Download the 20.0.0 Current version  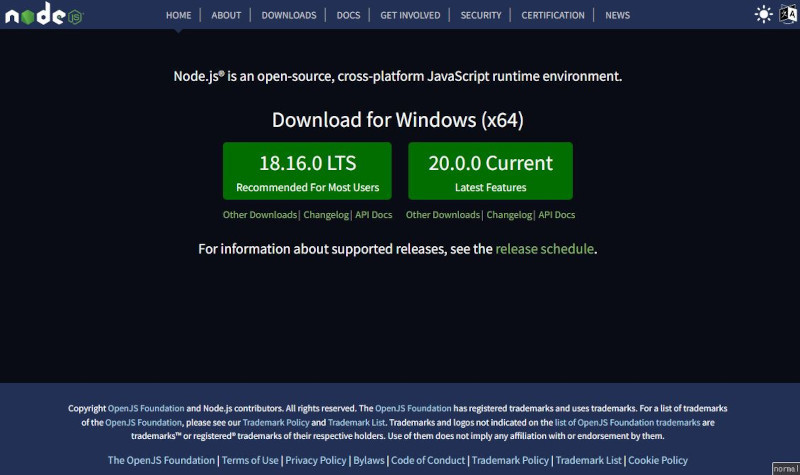click(490, 171)
